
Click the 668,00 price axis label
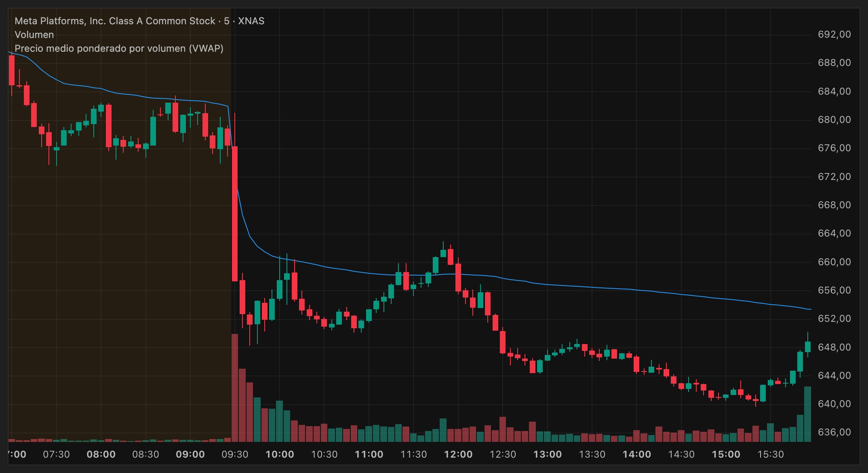click(834, 205)
